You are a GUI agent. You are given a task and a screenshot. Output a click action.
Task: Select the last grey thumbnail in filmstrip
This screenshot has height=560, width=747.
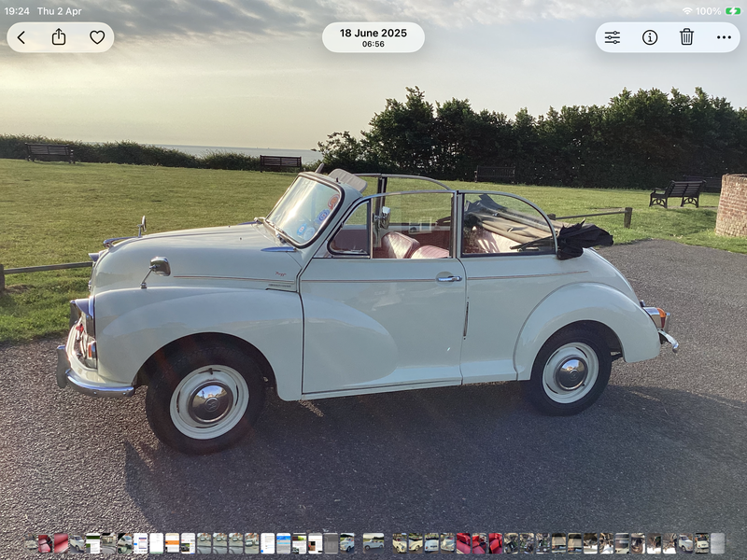pyautogui.click(x=717, y=543)
